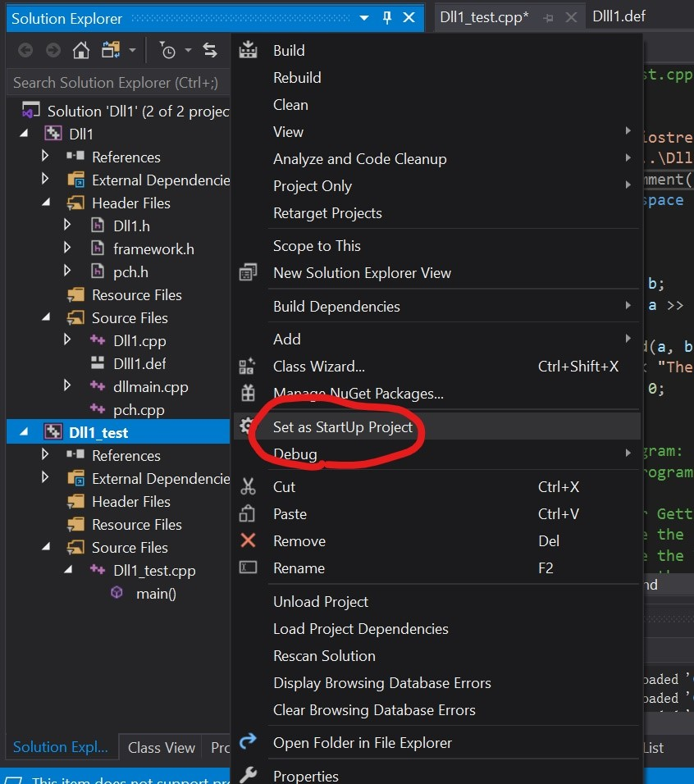
Task: Click the Build menu item icon
Action: click(x=248, y=51)
